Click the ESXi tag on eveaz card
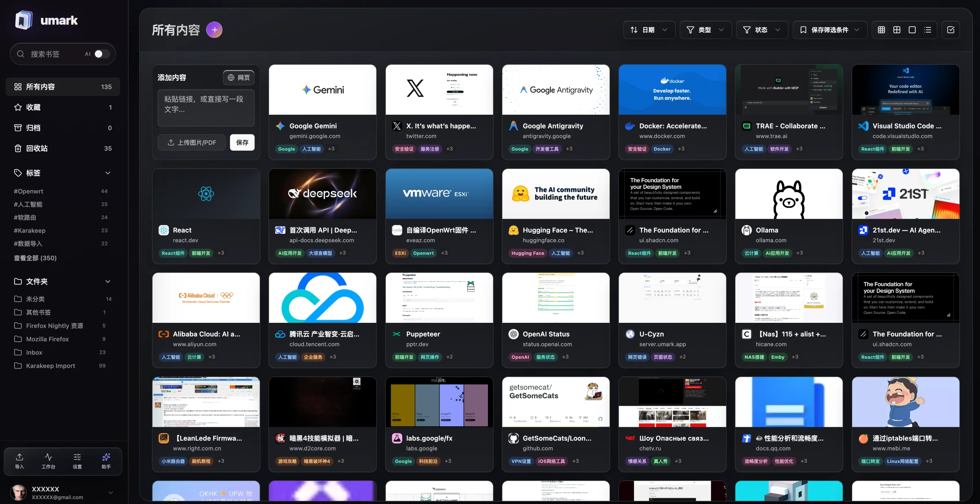The image size is (980, 504). pos(400,253)
